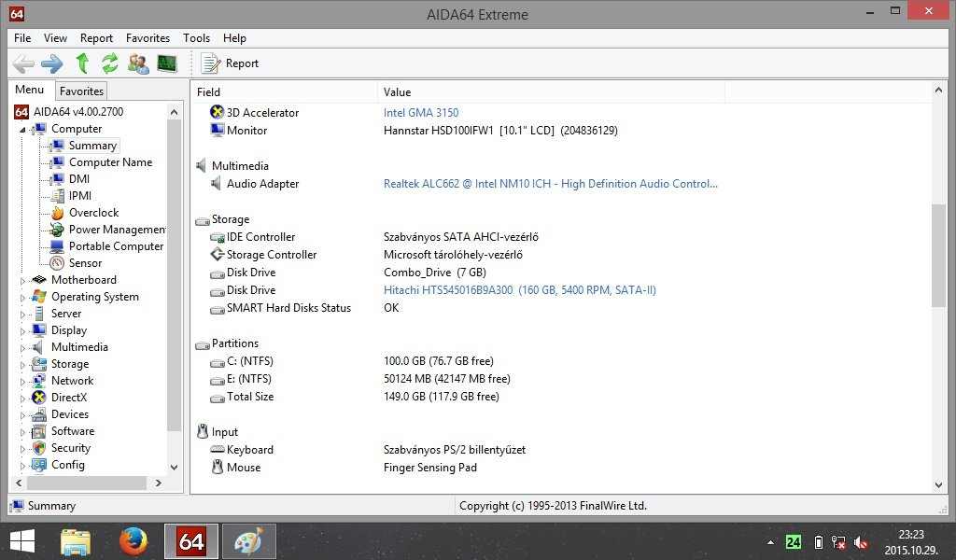Image resolution: width=956 pixels, height=560 pixels.
Task: Open the Windows Start button
Action: pos(22,541)
